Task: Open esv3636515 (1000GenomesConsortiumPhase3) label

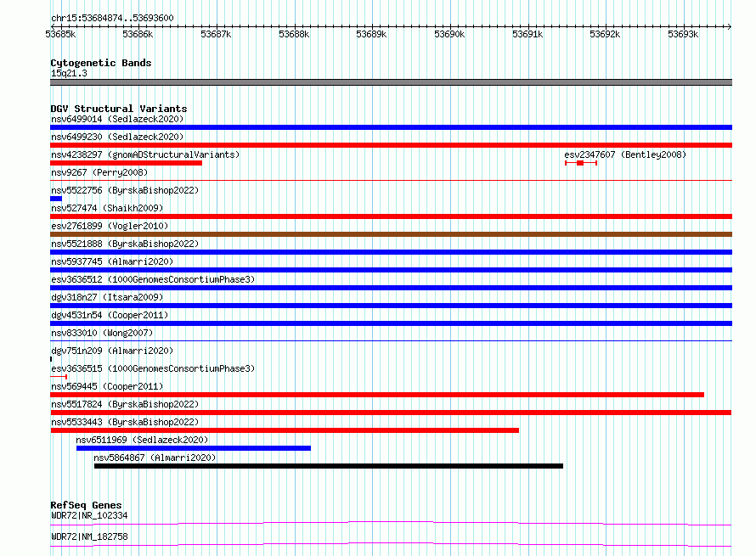Action: 153,368
